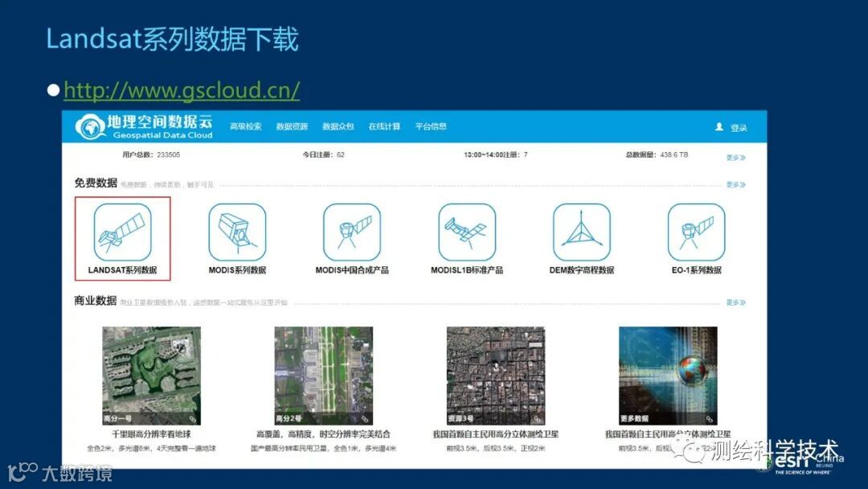Image resolution: width=868 pixels, height=489 pixels.
Task: Open the 数据众包 menu
Action: [338, 126]
